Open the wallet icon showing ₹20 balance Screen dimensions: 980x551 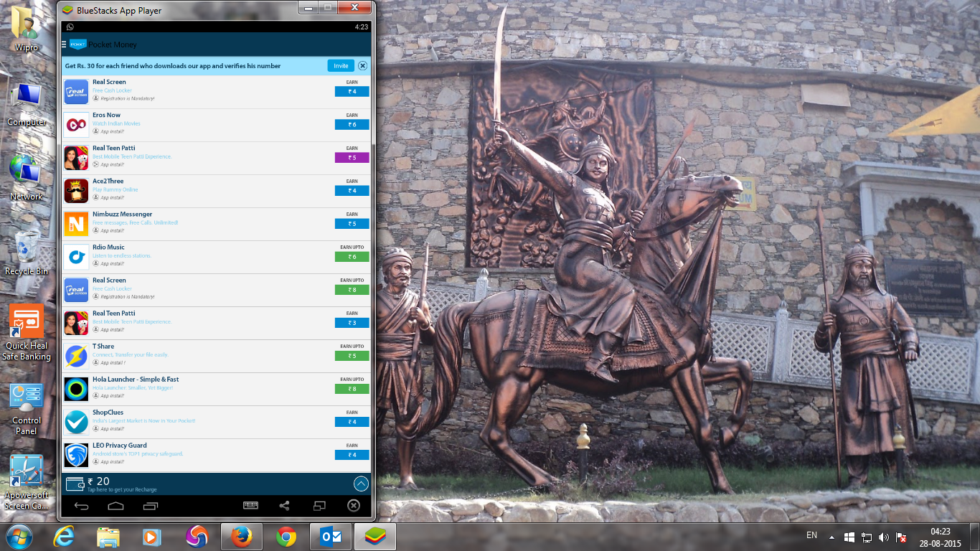[75, 483]
